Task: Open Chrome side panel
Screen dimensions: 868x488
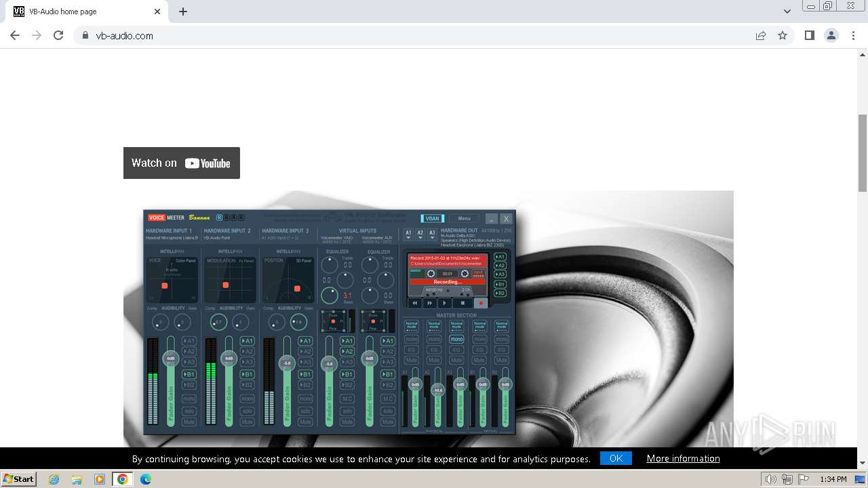Action: pyautogui.click(x=809, y=35)
